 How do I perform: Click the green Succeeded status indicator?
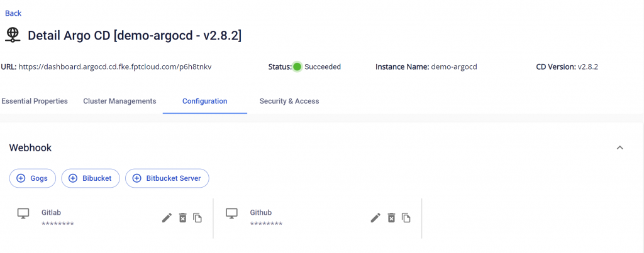(297, 67)
